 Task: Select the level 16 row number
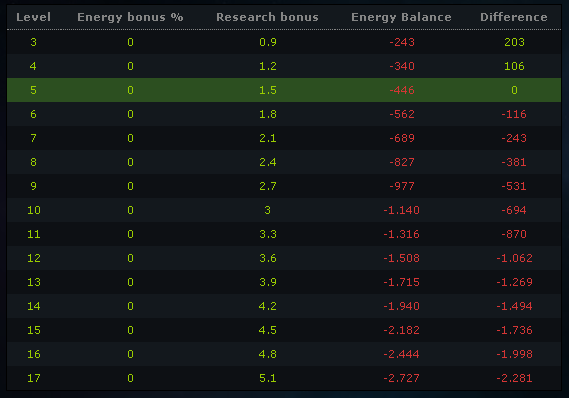[34, 354]
